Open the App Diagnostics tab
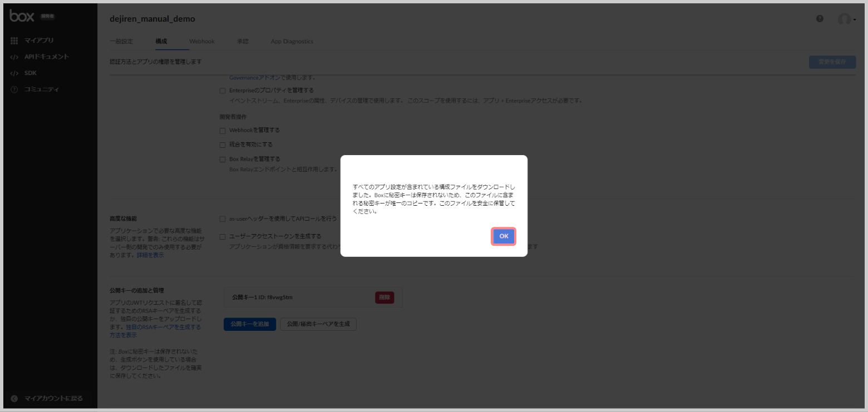Viewport: 868px width, 412px height. pyautogui.click(x=292, y=42)
